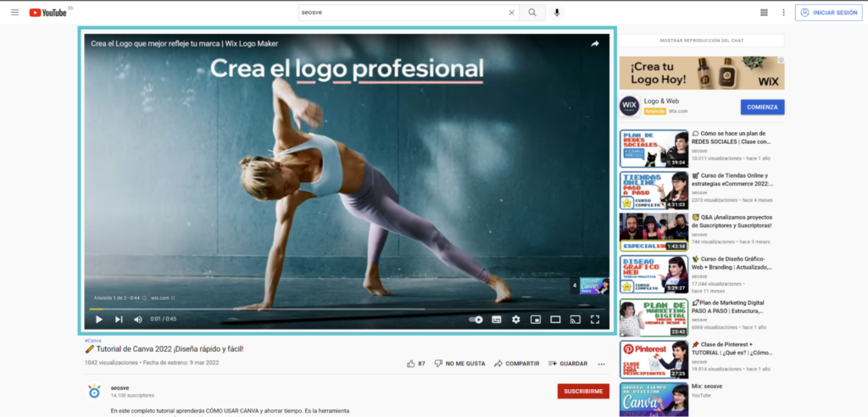Screen dimensions: 868x417
Task: Enter full screen mode
Action: click(595, 319)
